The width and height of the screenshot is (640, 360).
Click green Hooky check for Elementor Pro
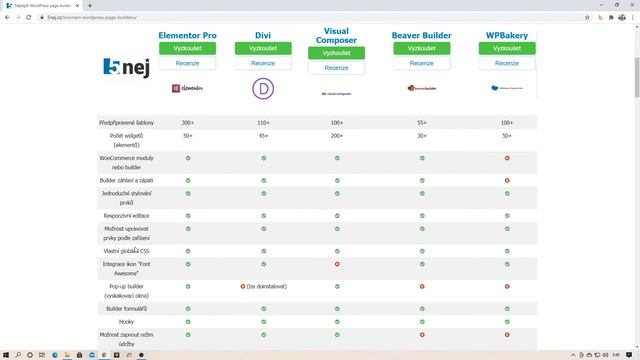(x=188, y=322)
